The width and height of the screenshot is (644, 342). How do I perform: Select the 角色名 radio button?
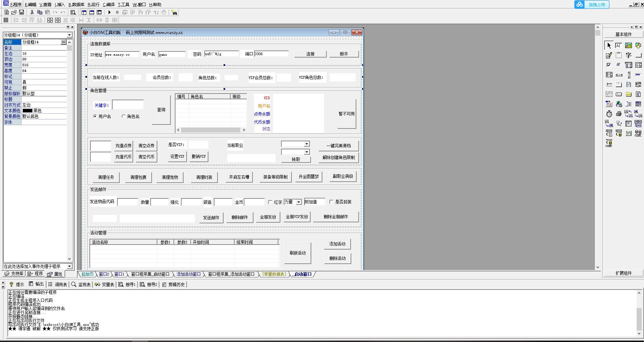tap(123, 116)
